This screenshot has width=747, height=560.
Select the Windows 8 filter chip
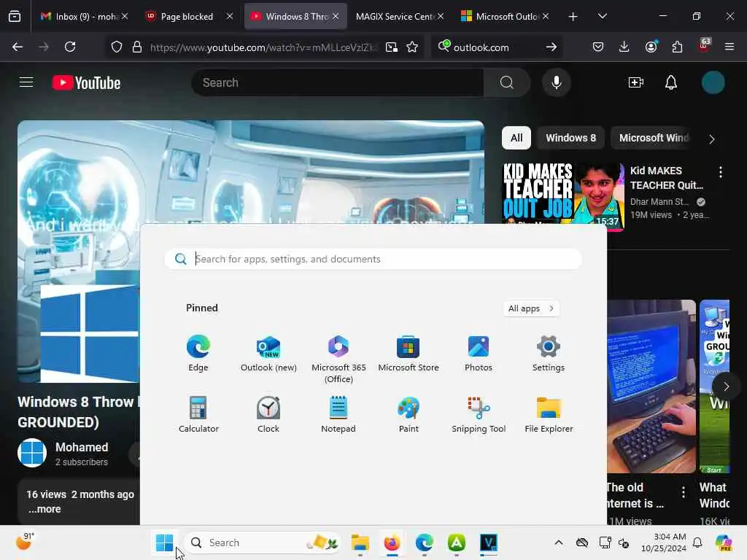[x=570, y=138]
